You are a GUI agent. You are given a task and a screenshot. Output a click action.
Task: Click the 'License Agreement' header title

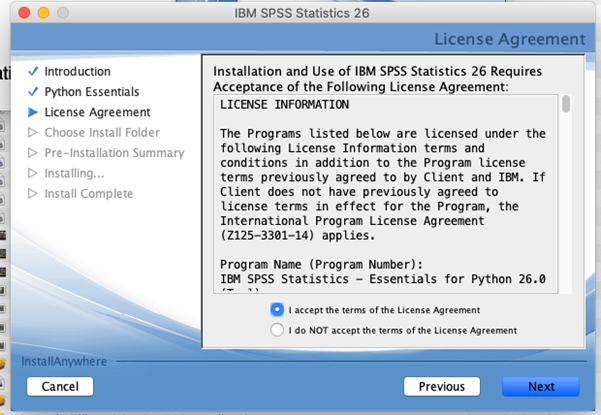[x=510, y=39]
